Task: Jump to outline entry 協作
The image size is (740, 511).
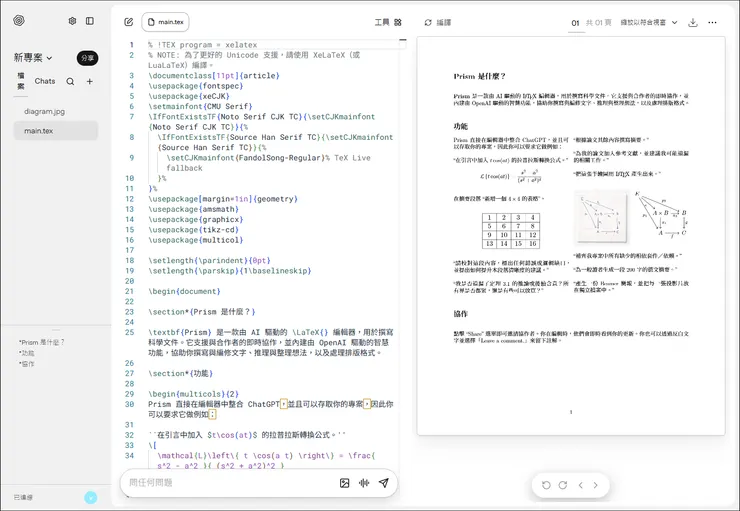Action: [26, 364]
